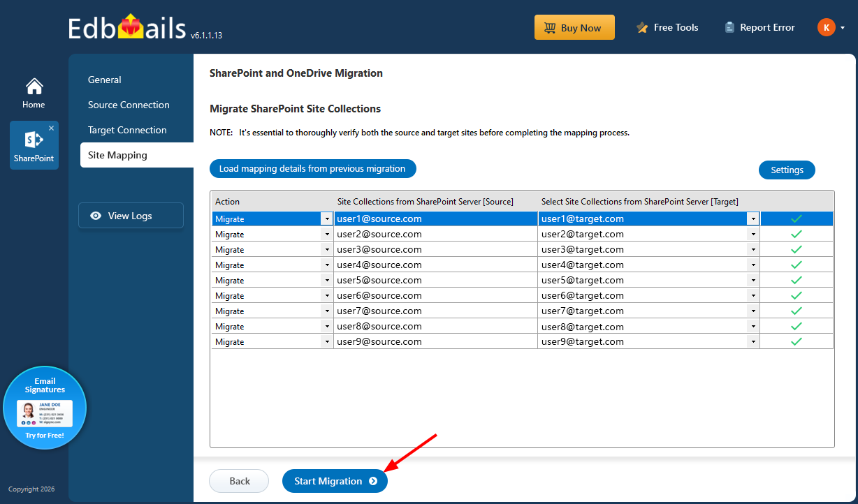This screenshot has width=858, height=504.
Task: Click the Report Error clipboard icon
Action: point(729,28)
